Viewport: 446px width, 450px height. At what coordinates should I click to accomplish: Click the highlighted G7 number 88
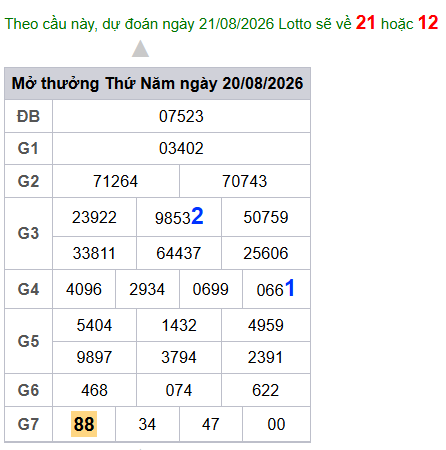click(x=84, y=424)
